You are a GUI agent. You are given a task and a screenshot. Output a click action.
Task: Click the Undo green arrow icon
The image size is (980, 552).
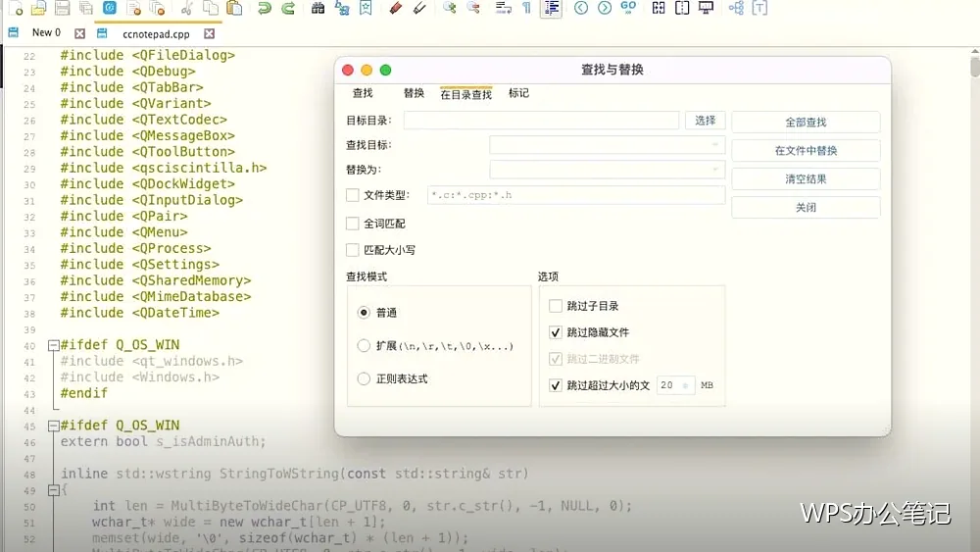[x=265, y=8]
